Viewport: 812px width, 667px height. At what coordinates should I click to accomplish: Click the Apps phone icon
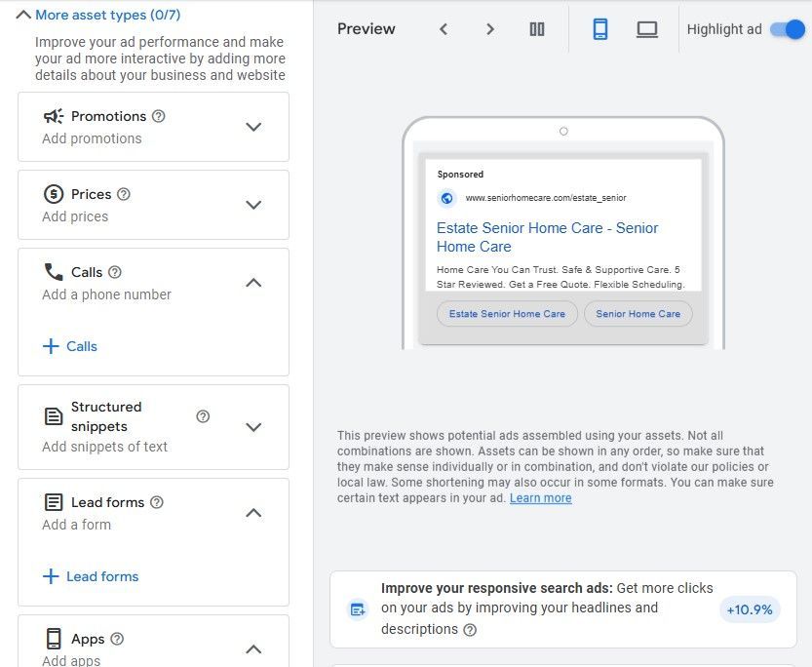pyautogui.click(x=54, y=639)
